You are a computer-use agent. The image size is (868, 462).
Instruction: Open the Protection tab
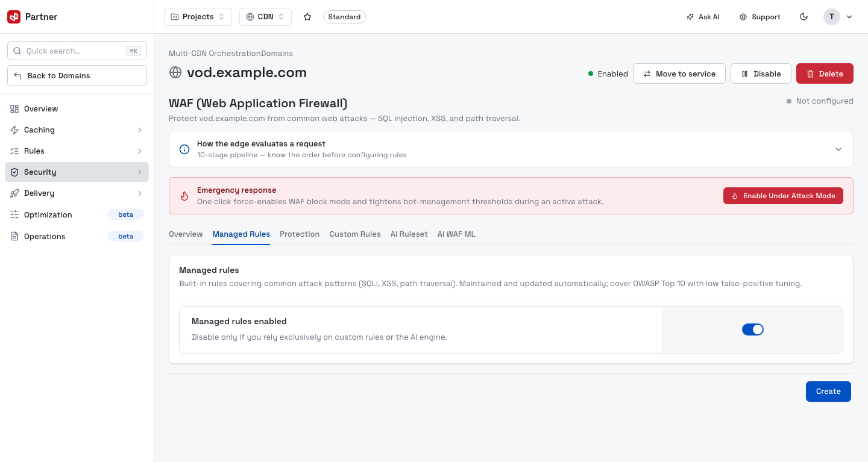coord(300,234)
